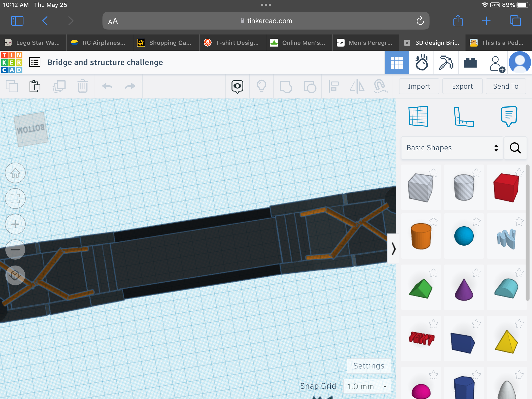The height and width of the screenshot is (399, 532).
Task: Open the Tinkercad logo home link
Action: pyautogui.click(x=12, y=62)
